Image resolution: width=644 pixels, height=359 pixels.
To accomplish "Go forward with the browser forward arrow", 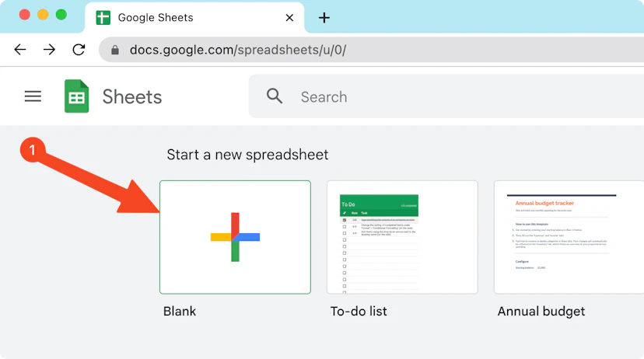I will 49,50.
